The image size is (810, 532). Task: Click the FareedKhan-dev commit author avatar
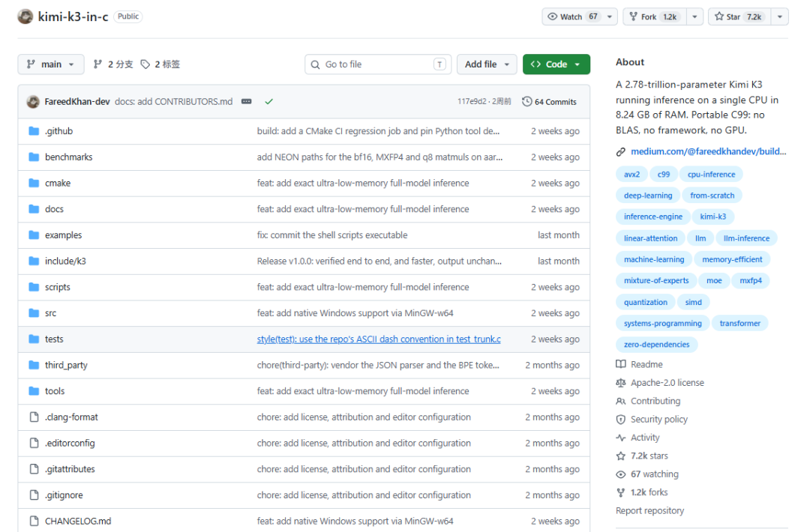point(33,102)
